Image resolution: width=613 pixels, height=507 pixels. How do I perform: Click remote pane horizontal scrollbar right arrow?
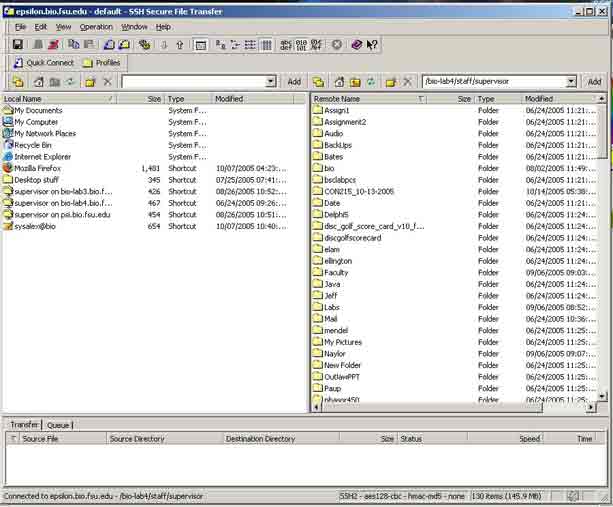(591, 407)
